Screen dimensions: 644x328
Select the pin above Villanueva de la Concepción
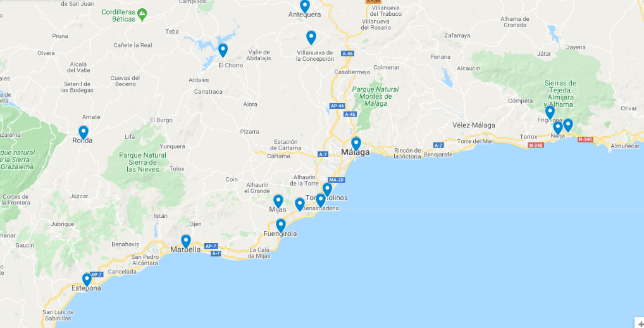click(x=311, y=37)
